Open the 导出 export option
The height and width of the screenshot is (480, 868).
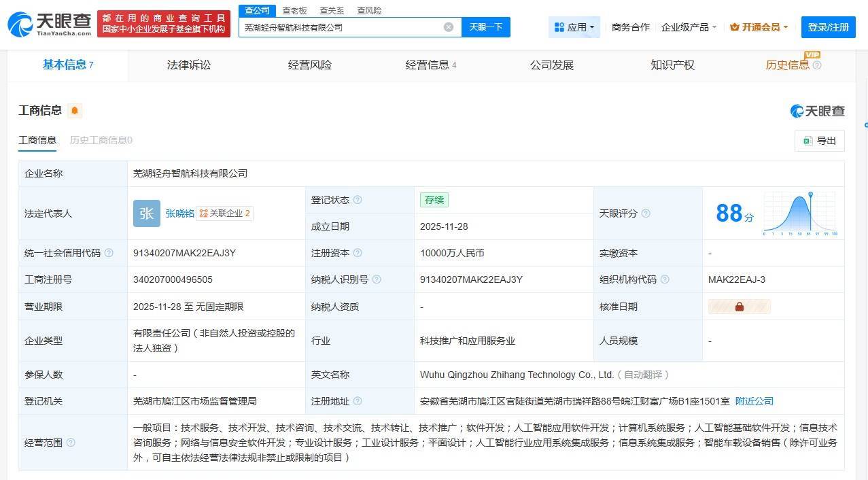pyautogui.click(x=818, y=141)
